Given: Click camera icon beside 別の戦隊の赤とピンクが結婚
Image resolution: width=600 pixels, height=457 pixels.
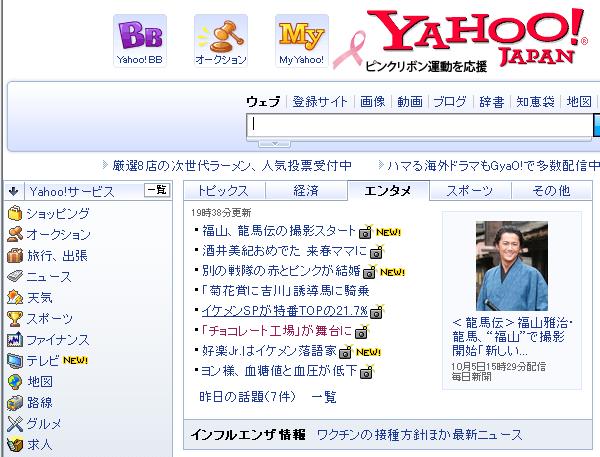Looking at the screenshot, I should pyautogui.click(x=370, y=271).
